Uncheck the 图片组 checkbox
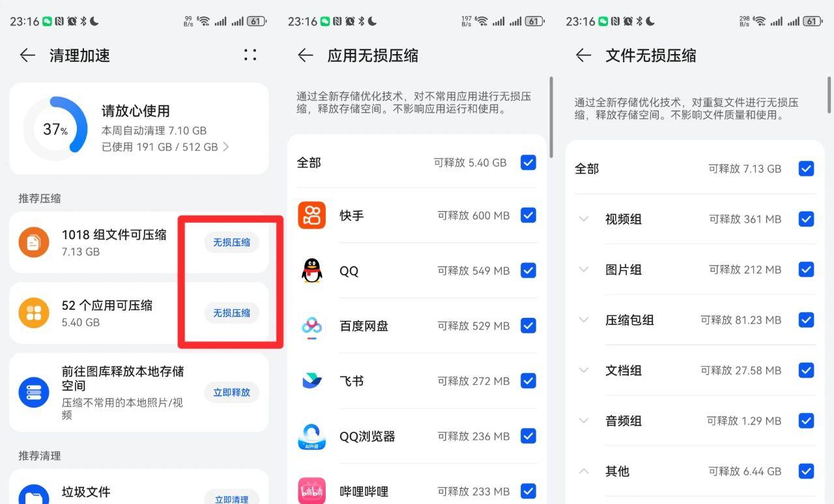Viewport: 834px width, 504px height. (x=807, y=269)
